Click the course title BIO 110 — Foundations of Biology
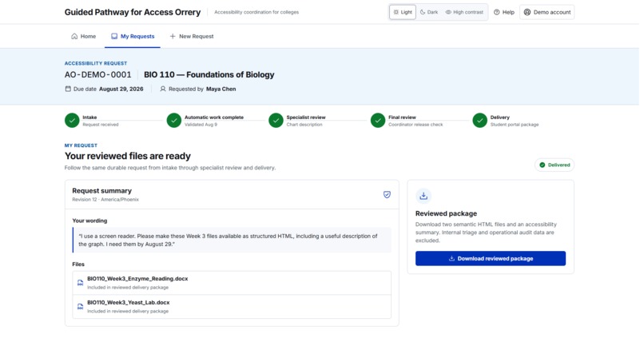 coord(211,75)
